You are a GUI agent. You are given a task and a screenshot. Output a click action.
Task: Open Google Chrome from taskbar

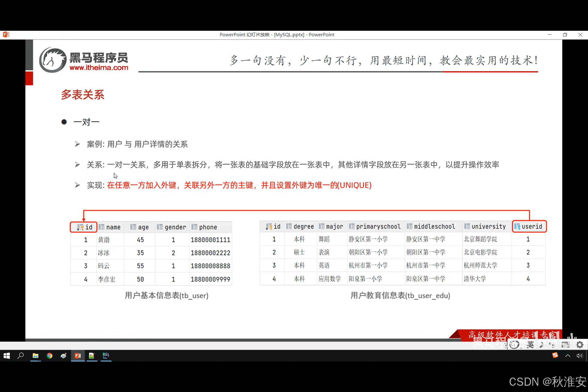50,356
